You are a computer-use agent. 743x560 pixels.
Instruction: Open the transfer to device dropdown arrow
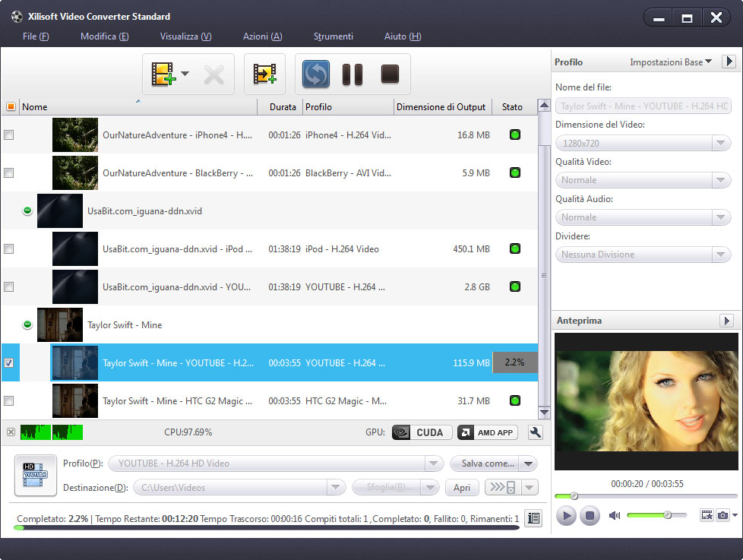[x=530, y=487]
